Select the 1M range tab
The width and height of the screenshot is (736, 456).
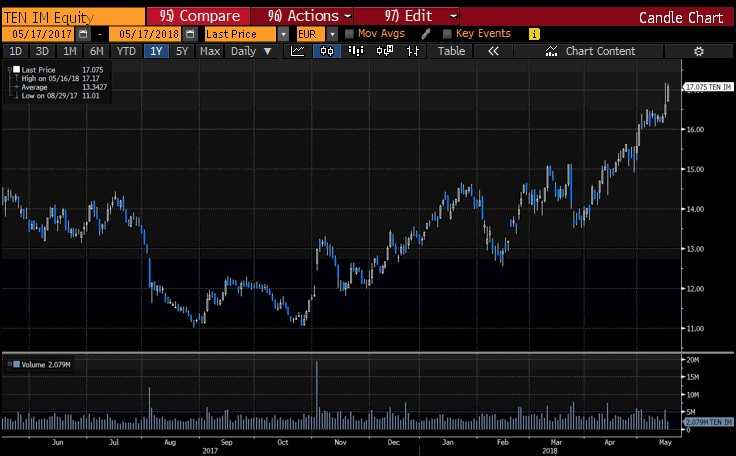click(x=69, y=51)
